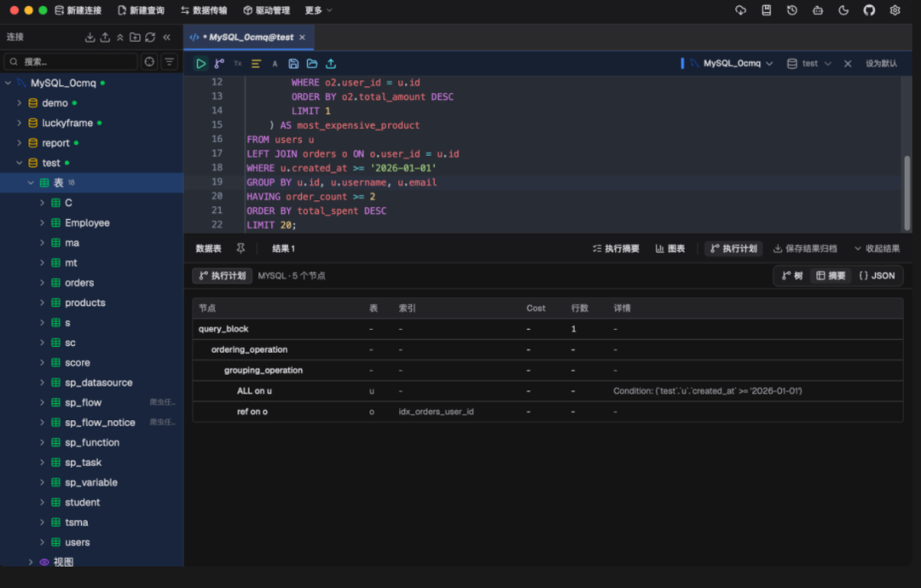Click the grouping_operation plan node row
The height and width of the screenshot is (588, 921).
(x=547, y=371)
